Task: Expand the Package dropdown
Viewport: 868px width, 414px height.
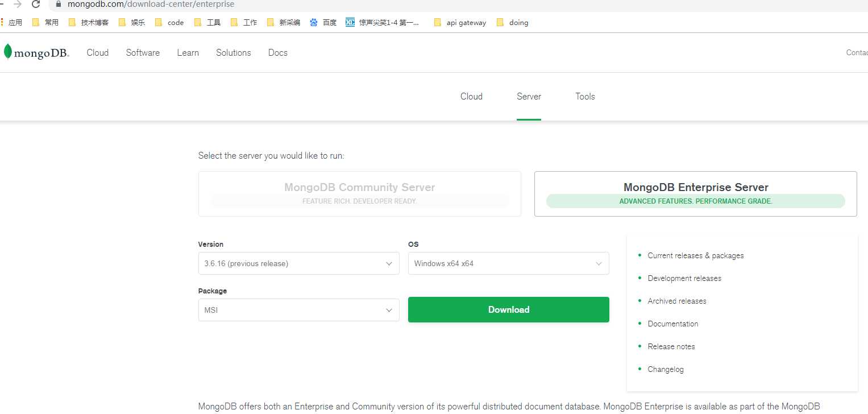Action: point(299,310)
